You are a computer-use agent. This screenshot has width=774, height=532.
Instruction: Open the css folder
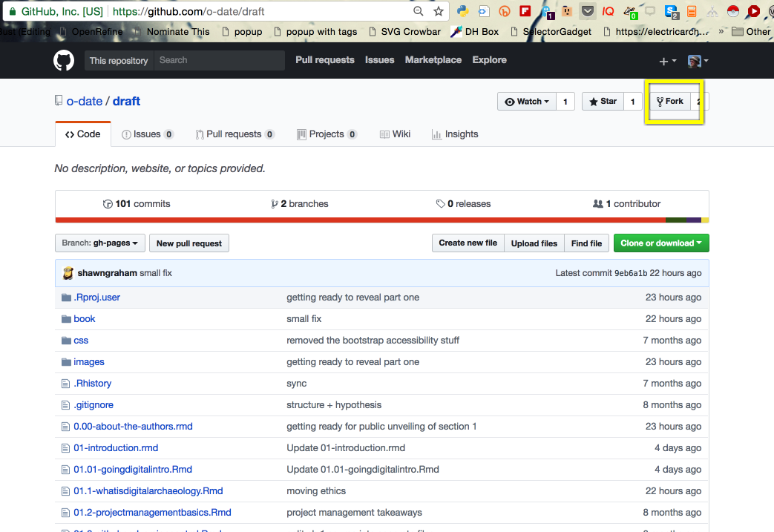[x=81, y=341]
